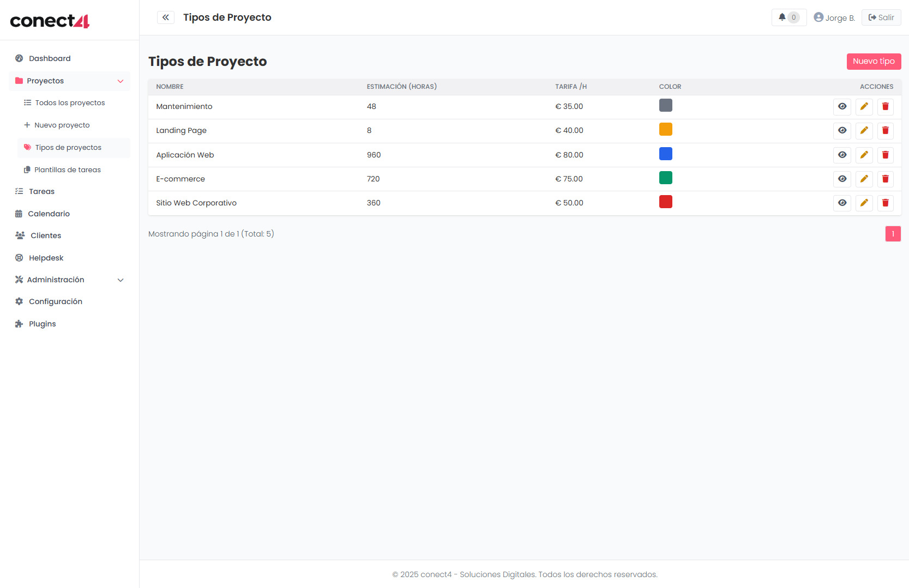Collapse the Proyectos sidebar section
Image resolution: width=909 pixels, height=588 pixels.
click(121, 81)
